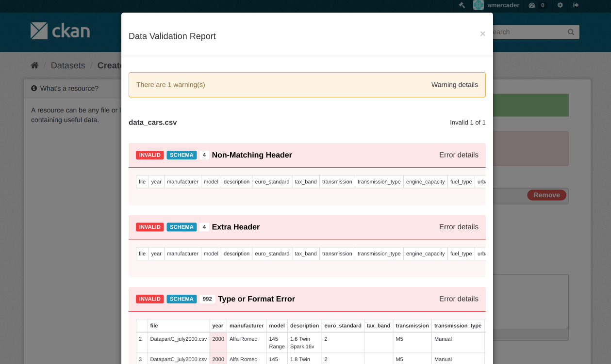This screenshot has height=364, width=611.
Task: Focus the site search field
Action: pos(532,32)
